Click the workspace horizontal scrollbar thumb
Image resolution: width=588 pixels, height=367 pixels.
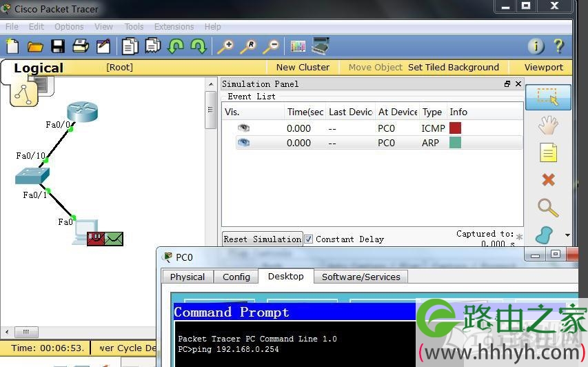26,332
